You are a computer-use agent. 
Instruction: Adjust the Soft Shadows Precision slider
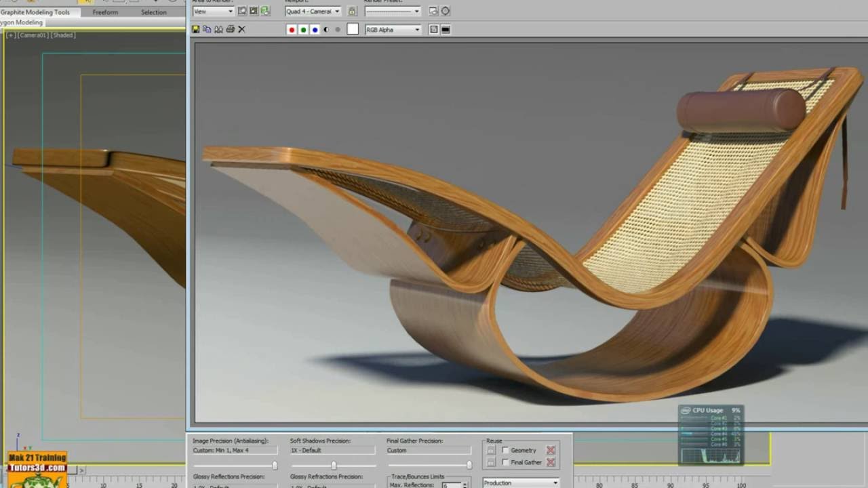tap(333, 466)
